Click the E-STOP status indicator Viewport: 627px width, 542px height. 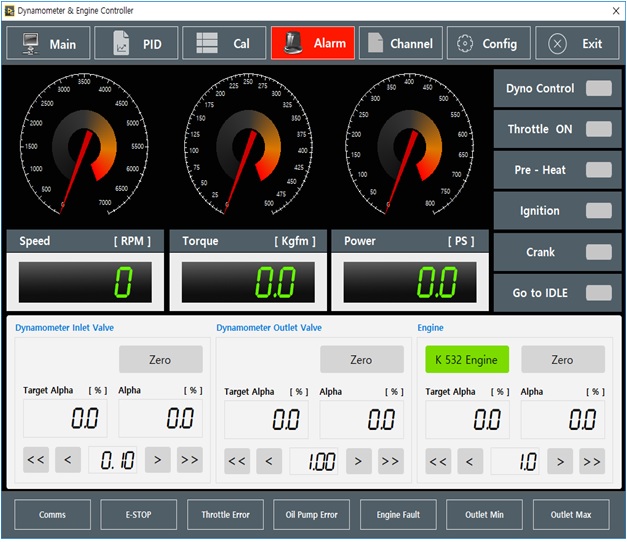pos(139,515)
